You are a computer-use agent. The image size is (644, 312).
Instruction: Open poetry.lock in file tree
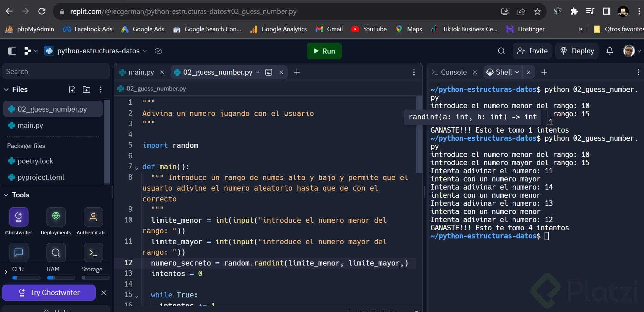click(x=35, y=161)
